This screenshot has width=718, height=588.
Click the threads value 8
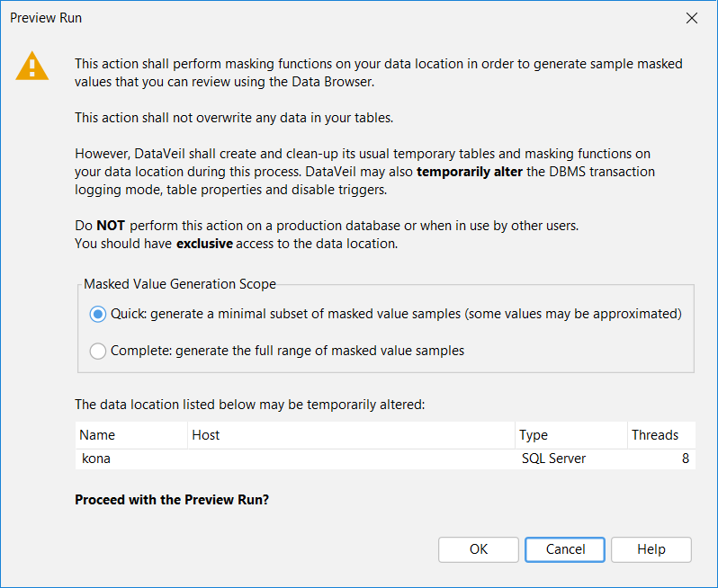pyautogui.click(x=685, y=459)
